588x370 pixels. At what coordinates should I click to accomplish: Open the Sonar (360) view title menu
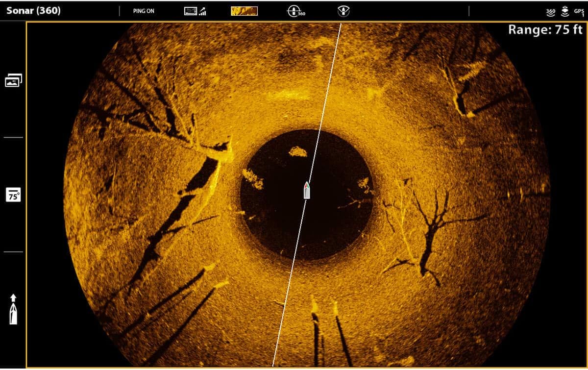point(33,11)
